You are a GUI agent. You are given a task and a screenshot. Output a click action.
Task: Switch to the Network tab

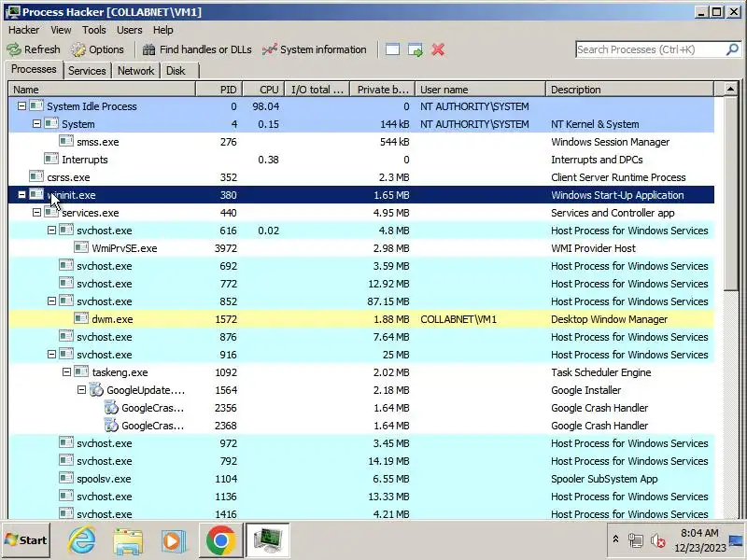tap(135, 71)
